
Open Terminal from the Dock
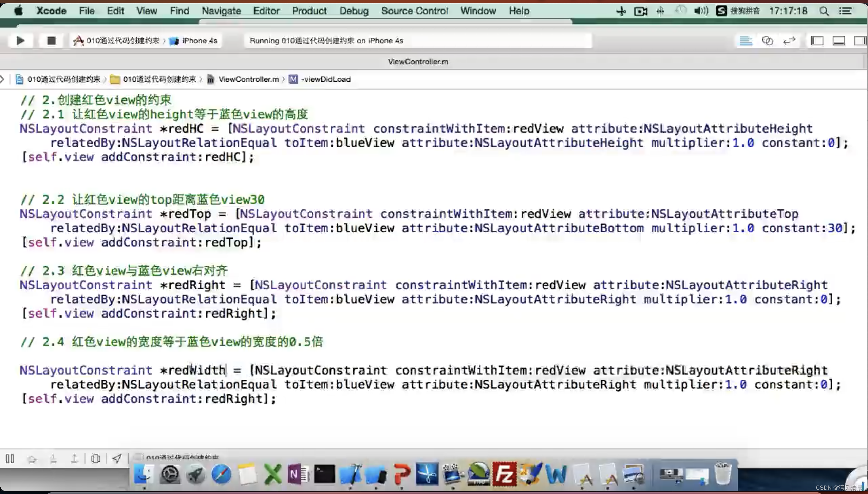[x=324, y=474]
